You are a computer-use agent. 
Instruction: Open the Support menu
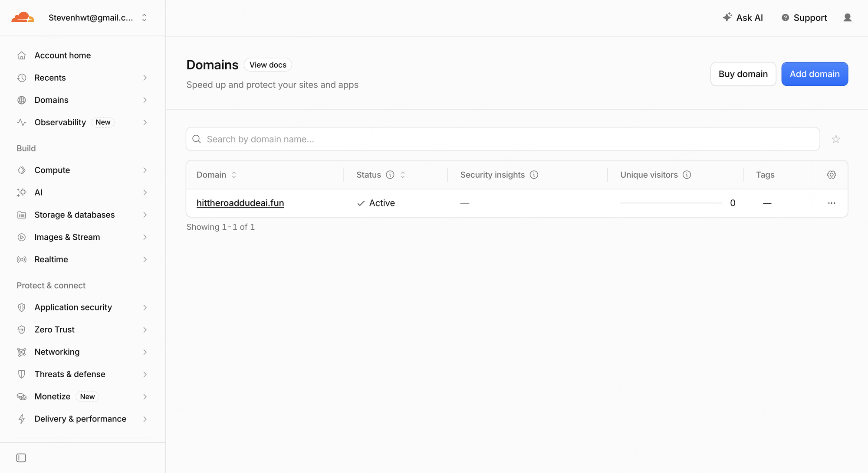pos(804,18)
